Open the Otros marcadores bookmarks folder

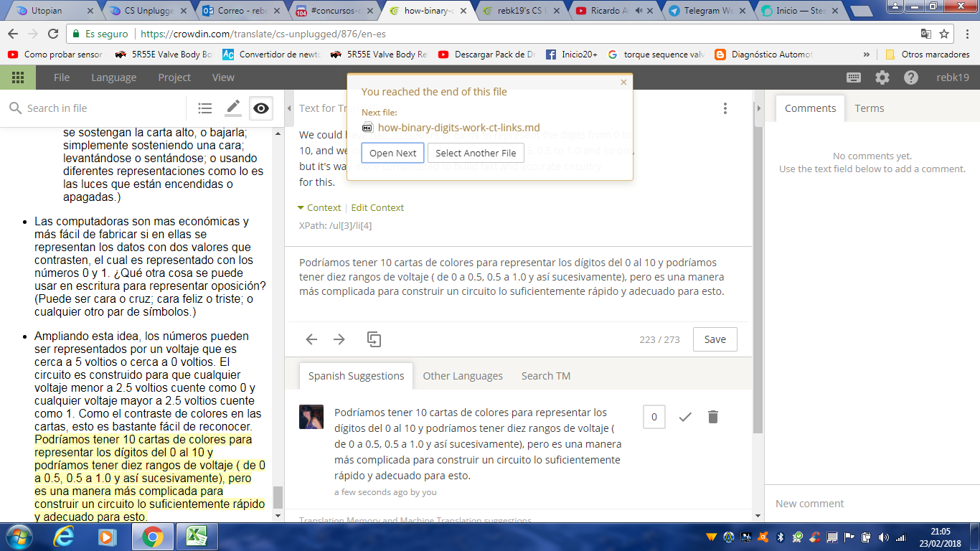point(928,55)
